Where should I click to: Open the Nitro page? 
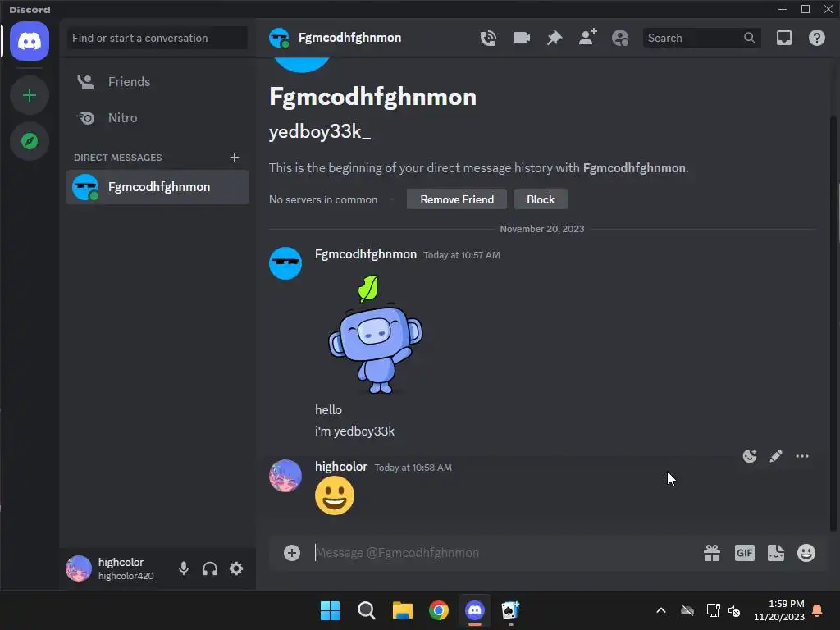pos(157,118)
